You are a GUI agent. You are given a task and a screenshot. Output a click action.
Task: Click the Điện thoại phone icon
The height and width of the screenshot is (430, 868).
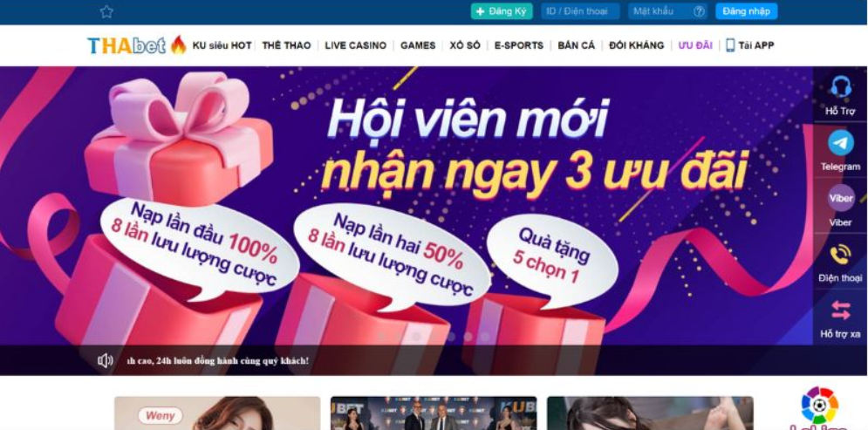841,255
